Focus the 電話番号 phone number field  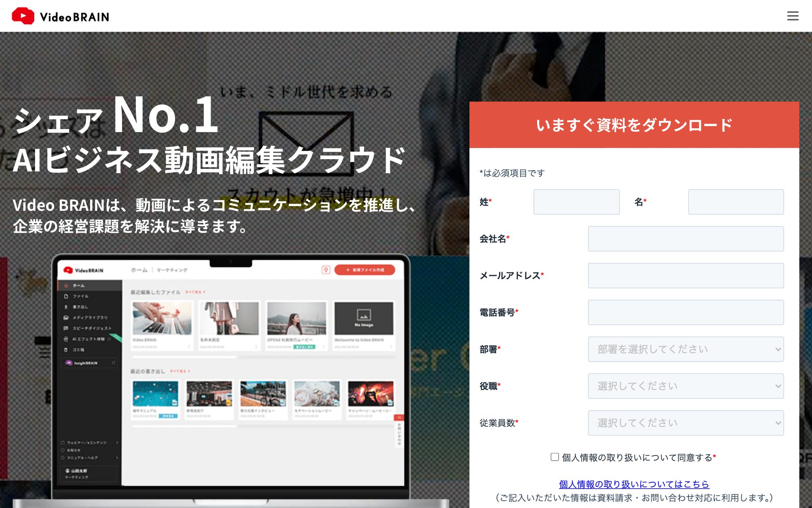[686, 312]
